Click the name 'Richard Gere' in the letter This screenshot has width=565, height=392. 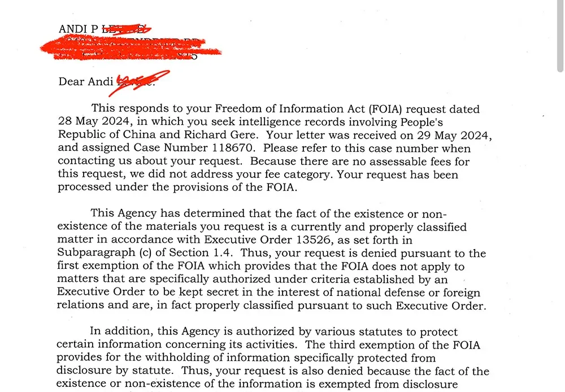[220, 134]
